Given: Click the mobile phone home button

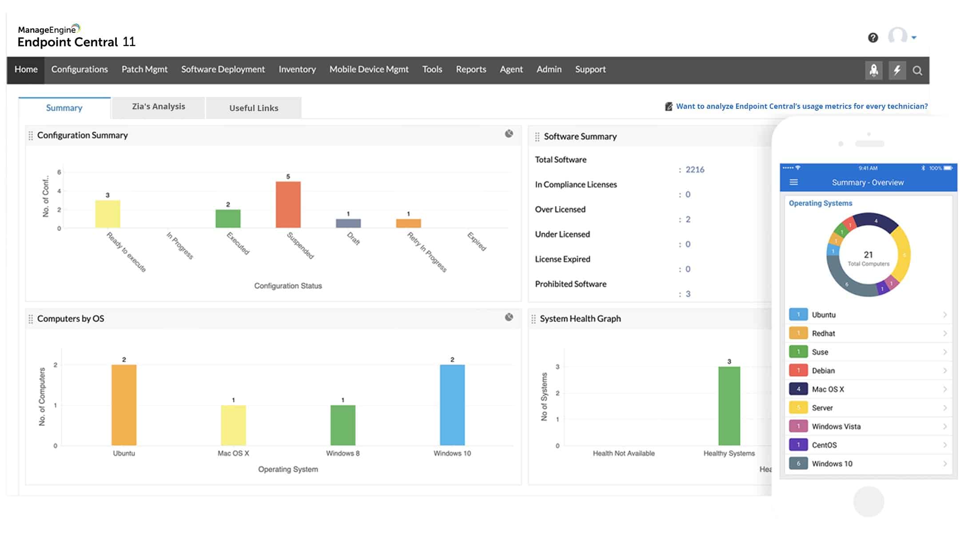Looking at the screenshot, I should coord(868,501).
